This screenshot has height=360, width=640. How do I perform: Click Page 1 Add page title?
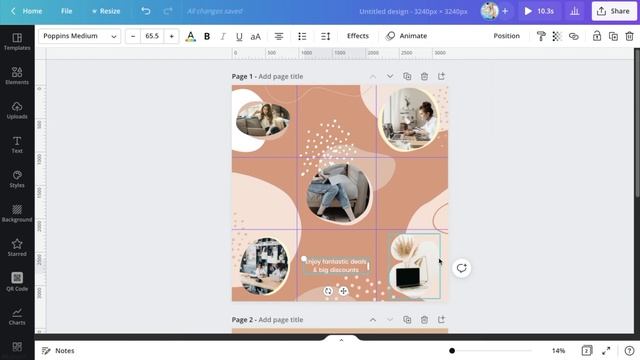pyautogui.click(x=281, y=76)
